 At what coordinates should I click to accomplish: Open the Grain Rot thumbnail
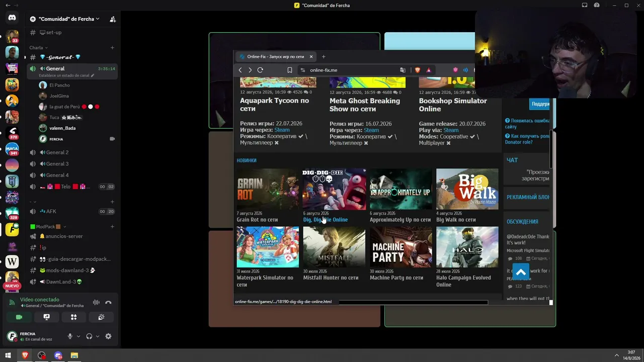click(268, 189)
